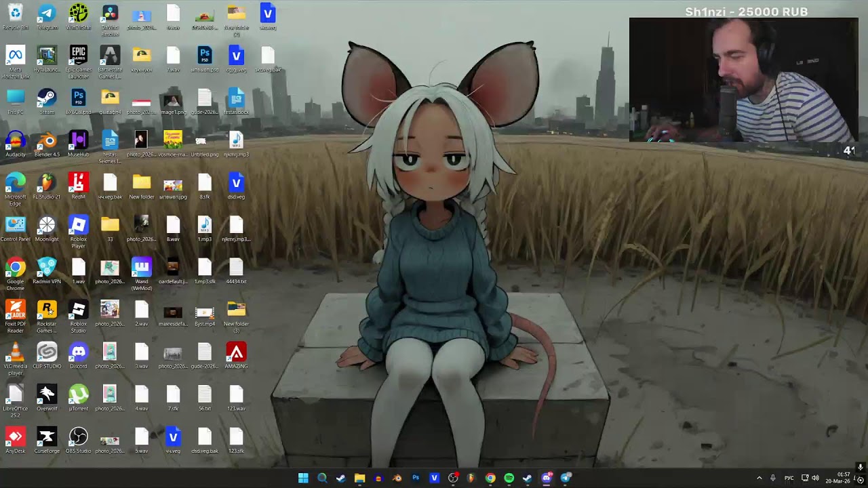Launch Google Chrome from the desktop
The width and height of the screenshot is (868, 488).
15,275
